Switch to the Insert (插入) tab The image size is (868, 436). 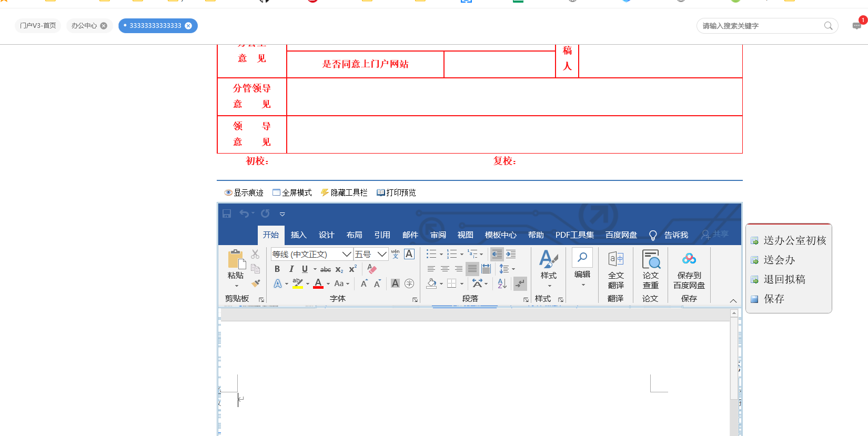coord(298,235)
